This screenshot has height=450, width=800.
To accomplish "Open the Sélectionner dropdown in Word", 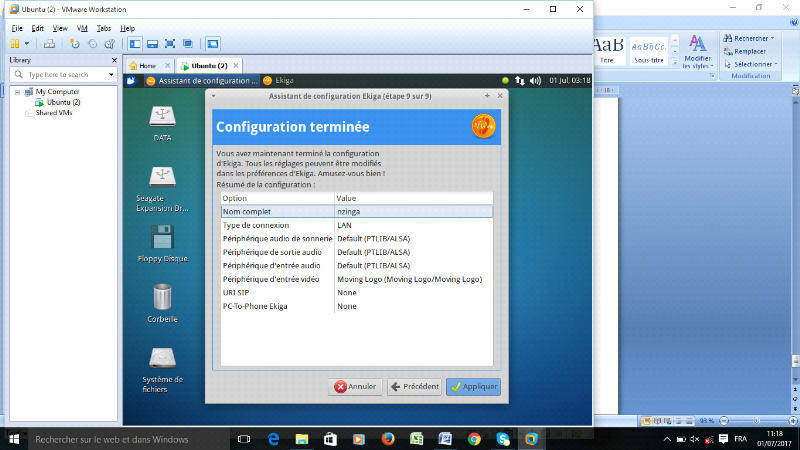I will 750,64.
